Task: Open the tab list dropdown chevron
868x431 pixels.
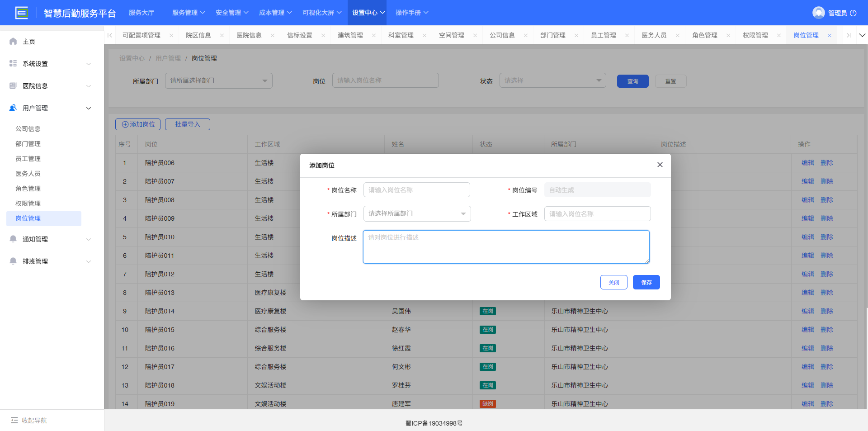Action: click(862, 35)
